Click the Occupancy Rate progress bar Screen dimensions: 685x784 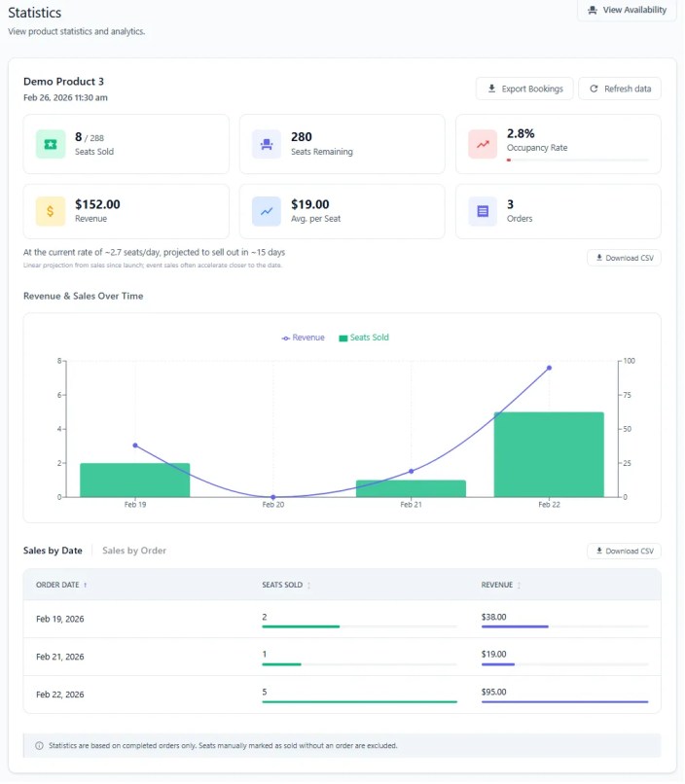tap(578, 160)
